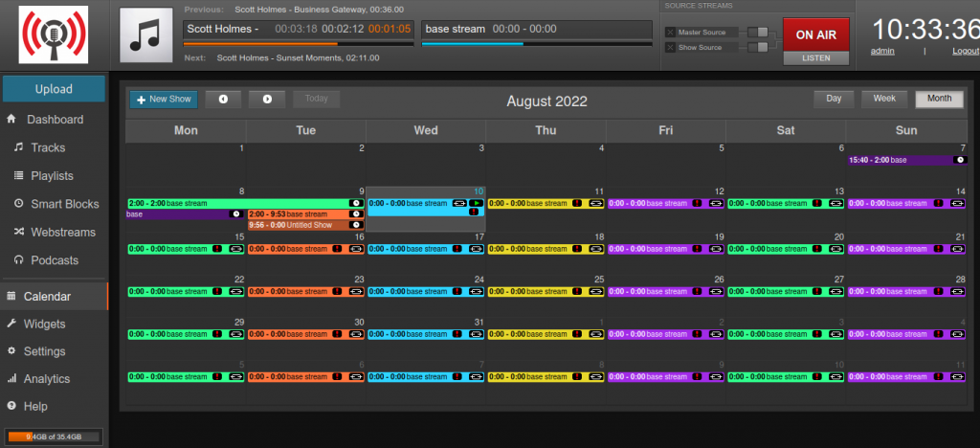The image size is (980, 448).
Task: Click clock icon on Untitled Show
Action: point(356,225)
